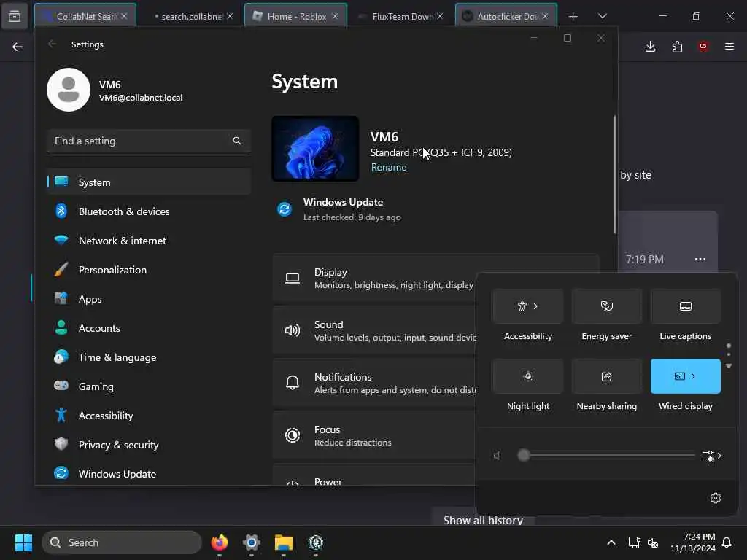747x560 pixels.
Task: Click the VM6 desktop wallpaper thumbnail
Action: pos(315,149)
